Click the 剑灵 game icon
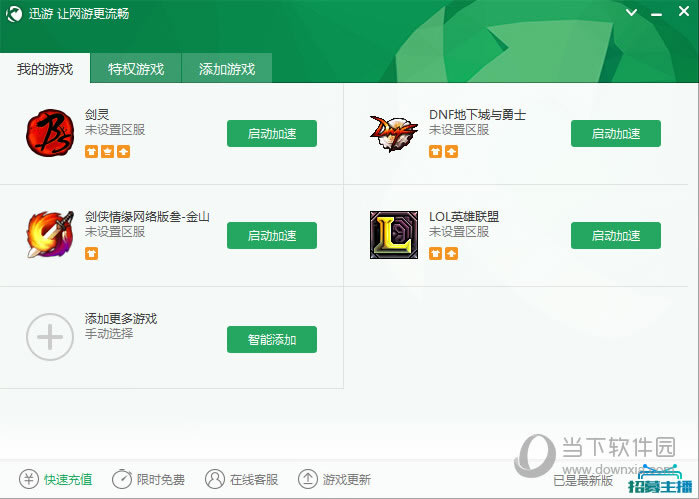 [50, 133]
